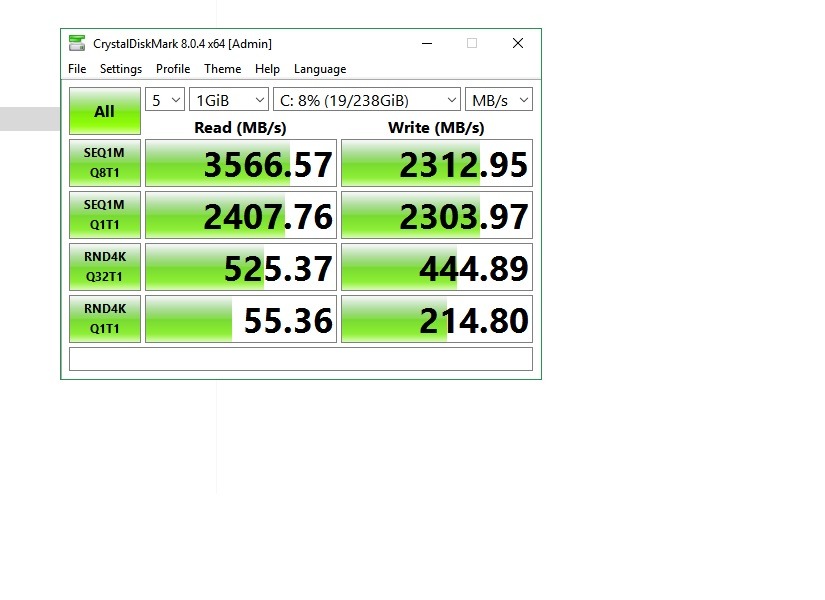Run all benchmarks with the All button
Viewport: 825px width, 600px height.
tap(105, 111)
